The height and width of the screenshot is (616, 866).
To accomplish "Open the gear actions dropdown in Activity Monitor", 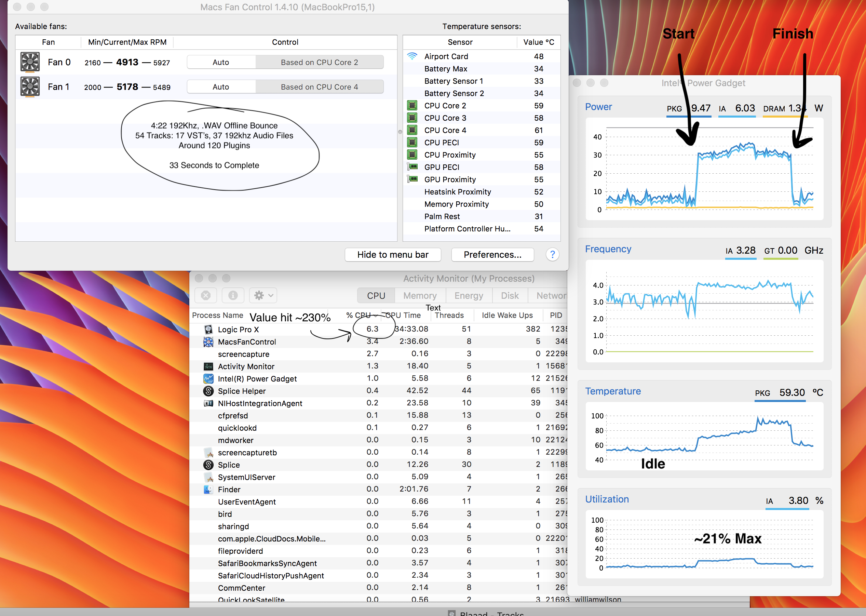I will point(263,295).
